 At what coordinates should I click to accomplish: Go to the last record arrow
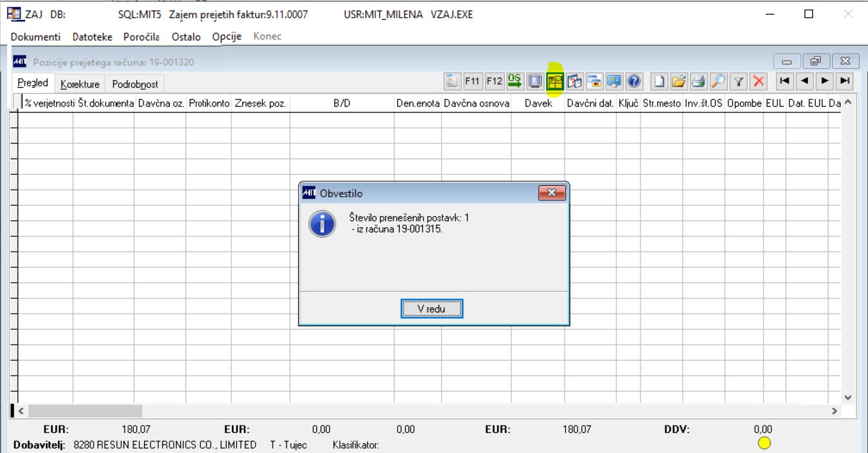click(844, 81)
